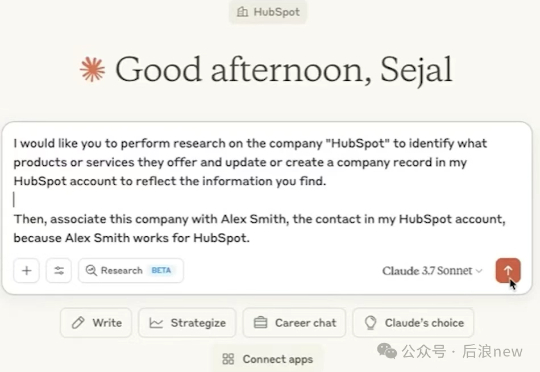Choose the Career chat suggestion
The width and height of the screenshot is (540, 372).
click(x=294, y=323)
